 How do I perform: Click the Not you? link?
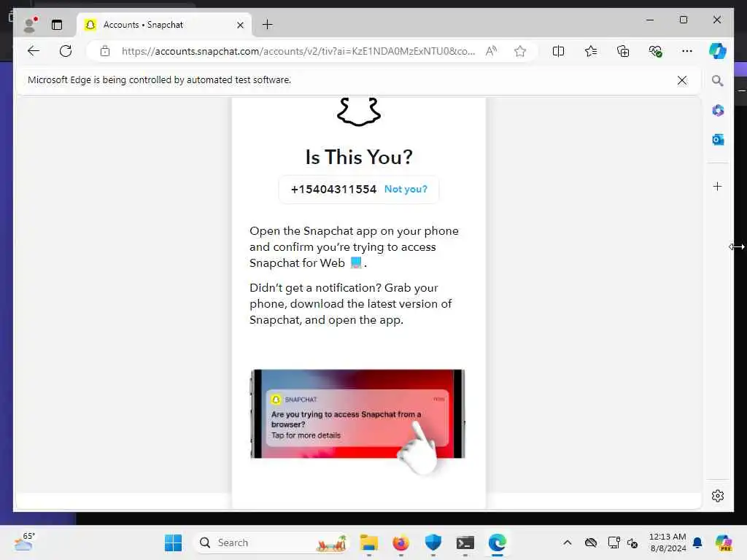click(406, 189)
